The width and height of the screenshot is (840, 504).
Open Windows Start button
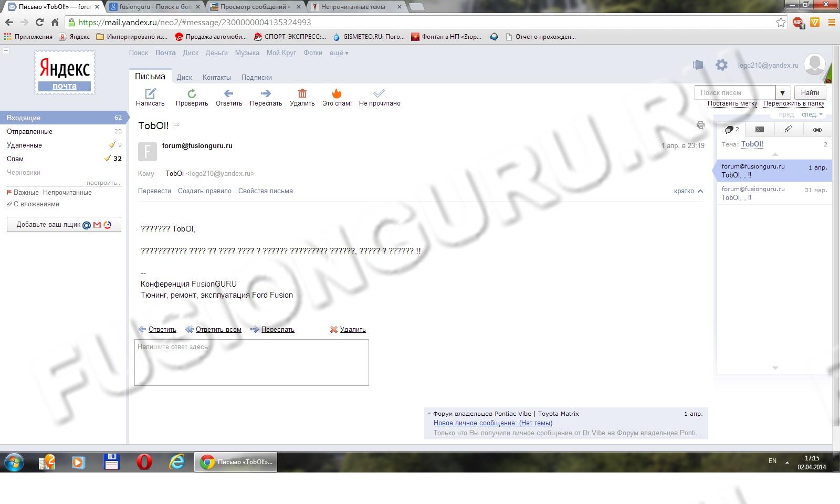click(14, 462)
